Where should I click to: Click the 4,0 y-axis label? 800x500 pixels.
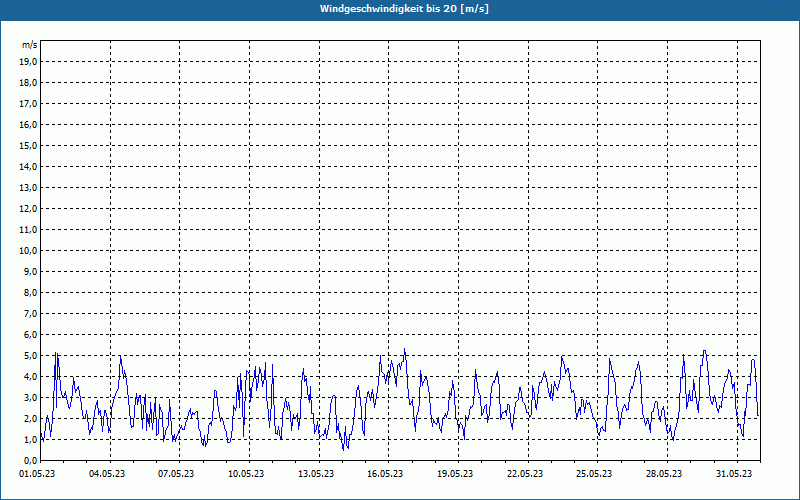tap(30, 377)
